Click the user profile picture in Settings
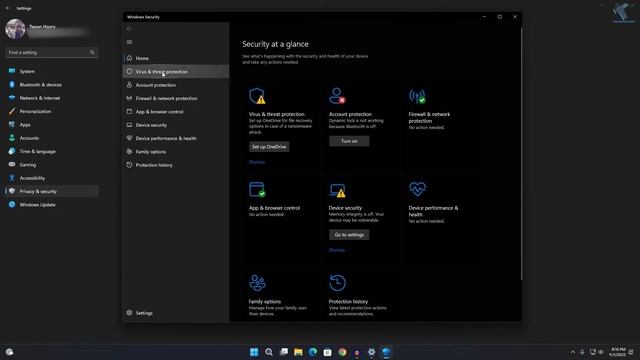This screenshot has height=360, width=640. tap(15, 29)
